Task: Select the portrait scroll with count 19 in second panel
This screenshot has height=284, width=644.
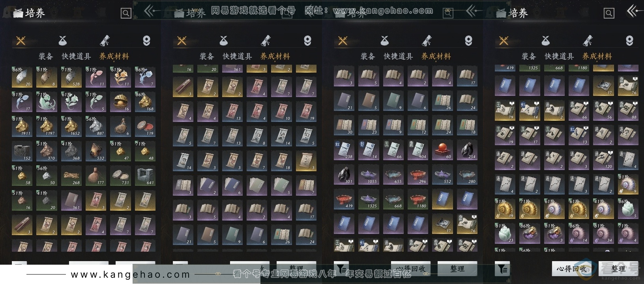Action: pos(306,111)
